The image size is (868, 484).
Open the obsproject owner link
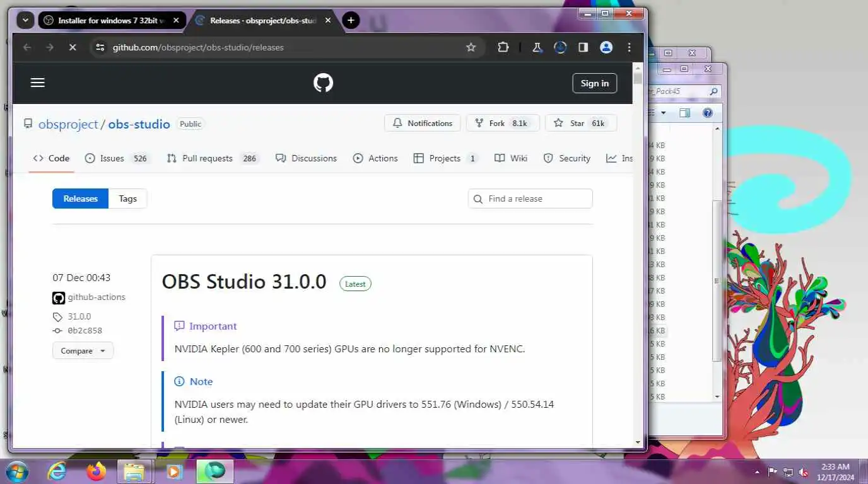[68, 124]
